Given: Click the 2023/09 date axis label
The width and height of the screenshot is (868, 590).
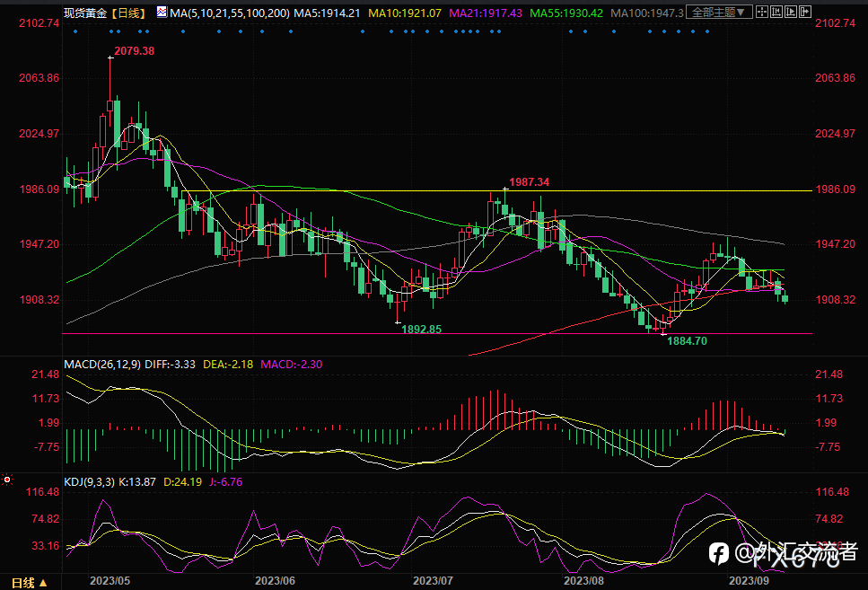Looking at the screenshot, I should 749,581.
